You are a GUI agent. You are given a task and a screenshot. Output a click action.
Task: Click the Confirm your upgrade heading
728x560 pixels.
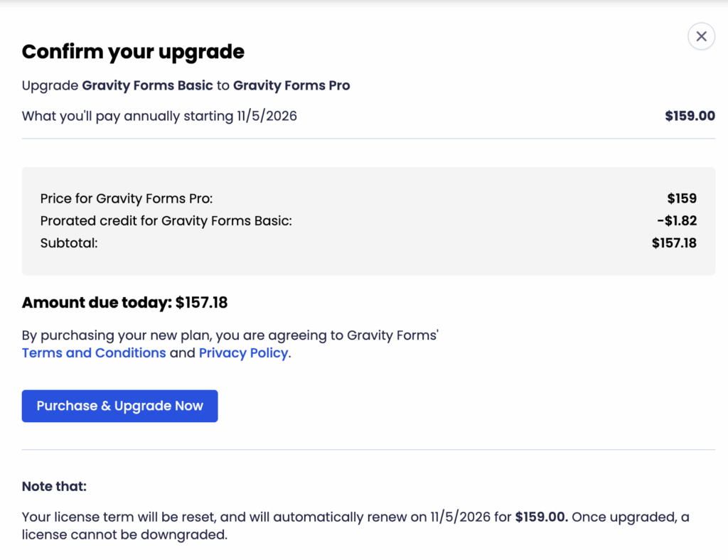[x=132, y=51]
